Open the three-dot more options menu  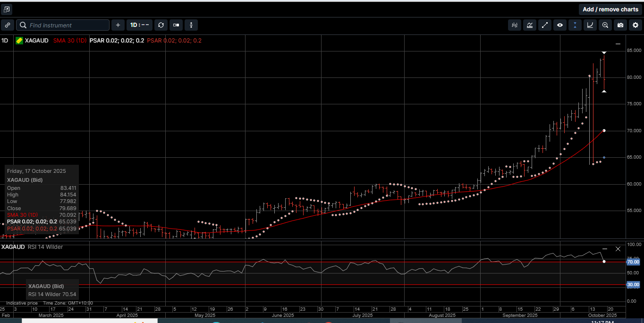pos(191,25)
